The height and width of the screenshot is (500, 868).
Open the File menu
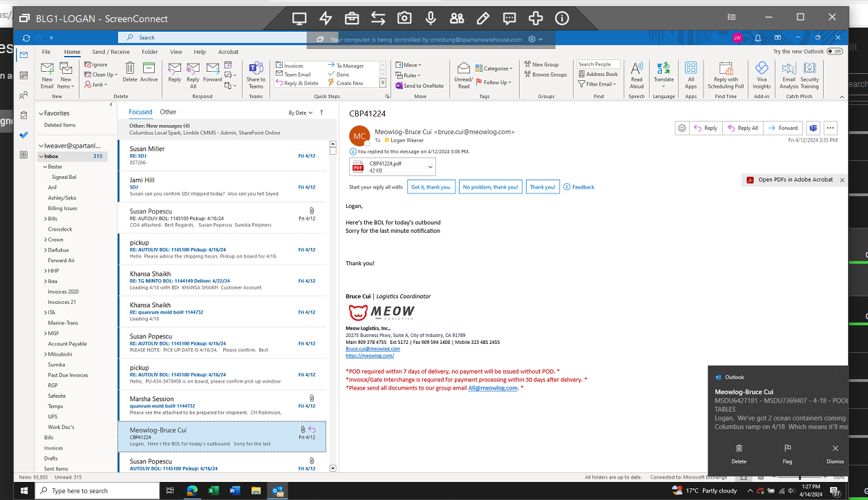coord(46,52)
